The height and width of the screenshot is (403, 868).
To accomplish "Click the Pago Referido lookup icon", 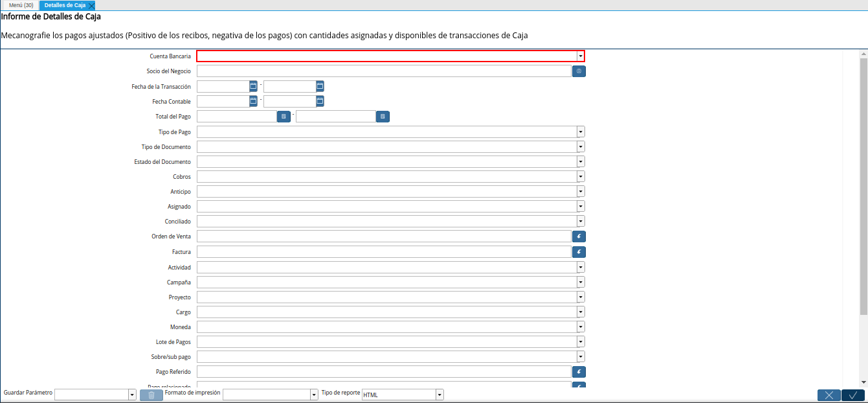I will pyautogui.click(x=578, y=371).
